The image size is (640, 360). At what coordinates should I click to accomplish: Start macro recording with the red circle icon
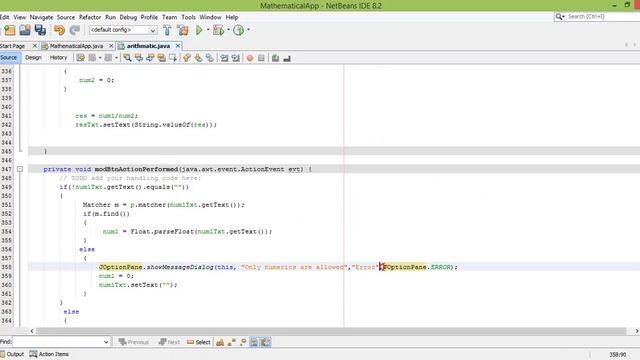click(250, 58)
